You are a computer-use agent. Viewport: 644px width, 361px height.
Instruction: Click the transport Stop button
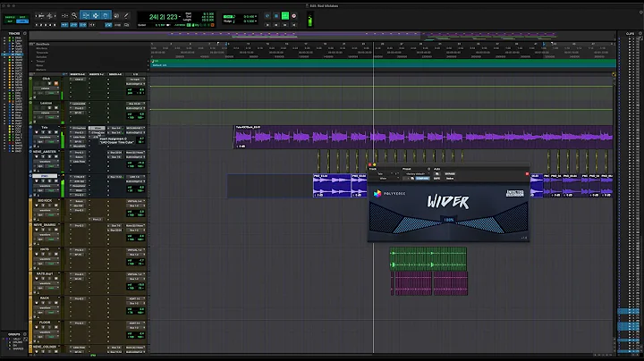(x=276, y=16)
